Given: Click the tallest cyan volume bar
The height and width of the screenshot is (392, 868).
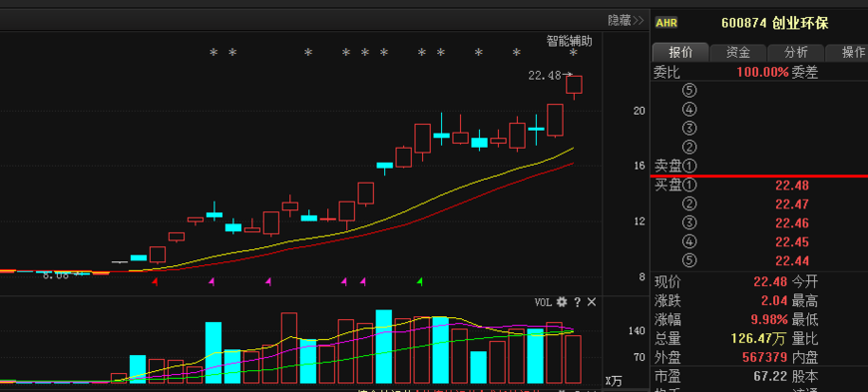Looking at the screenshot, I should pyautogui.click(x=384, y=346).
